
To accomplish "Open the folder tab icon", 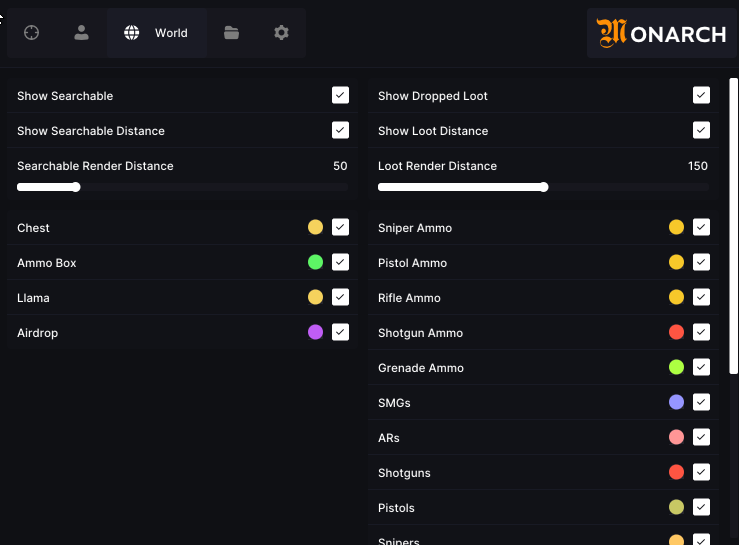I will point(231,33).
